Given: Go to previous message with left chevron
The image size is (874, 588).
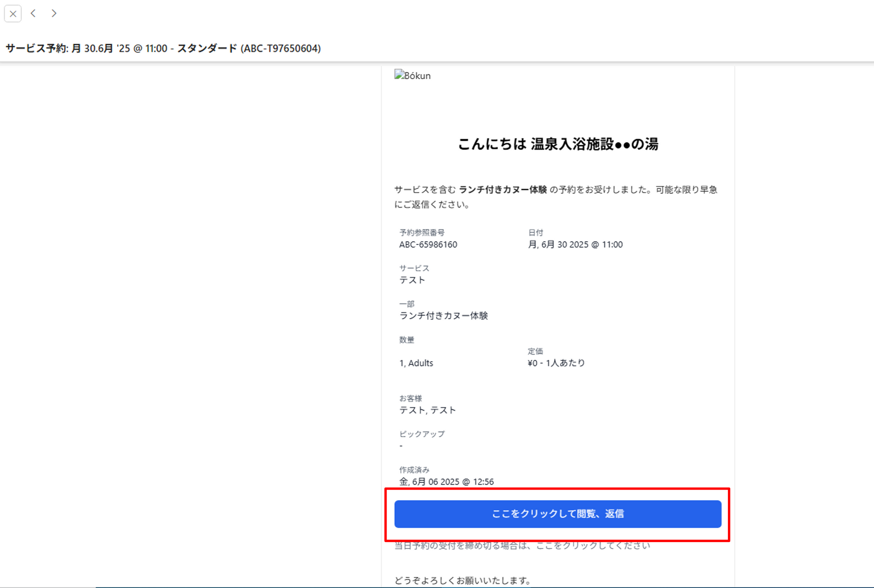Looking at the screenshot, I should click(33, 14).
